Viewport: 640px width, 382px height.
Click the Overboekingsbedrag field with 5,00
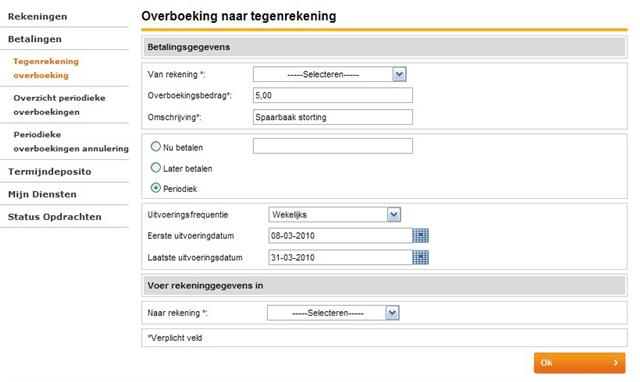[x=333, y=95]
